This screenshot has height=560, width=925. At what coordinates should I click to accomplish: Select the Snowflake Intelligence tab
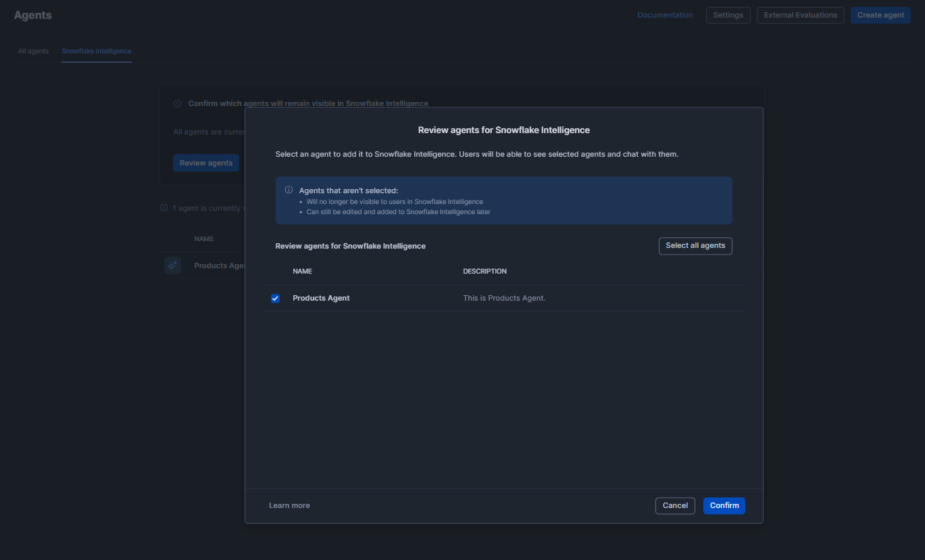96,51
